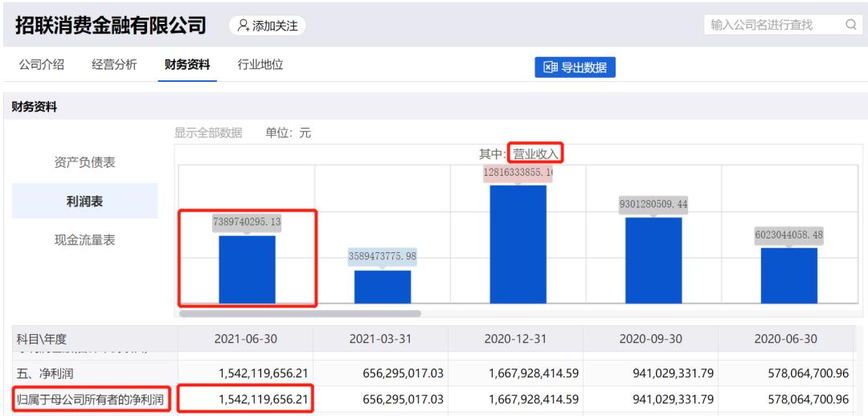
Task: Click row label 五、净利润
Action: tap(46, 373)
